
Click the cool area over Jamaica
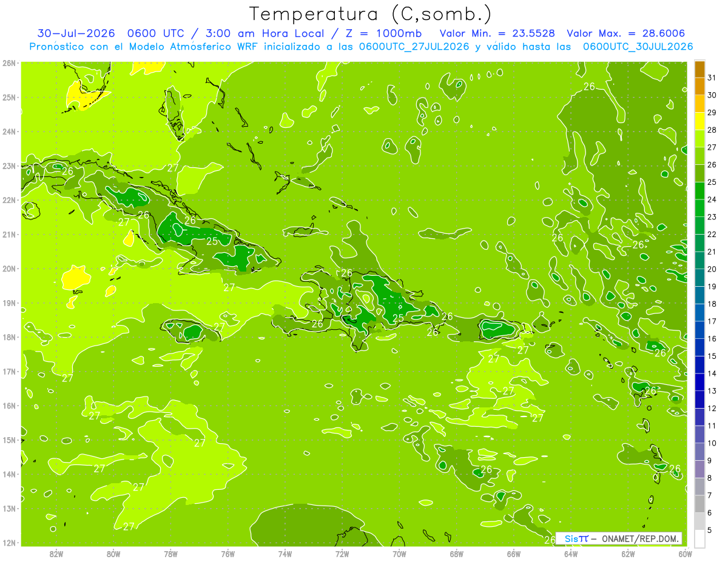tap(193, 331)
